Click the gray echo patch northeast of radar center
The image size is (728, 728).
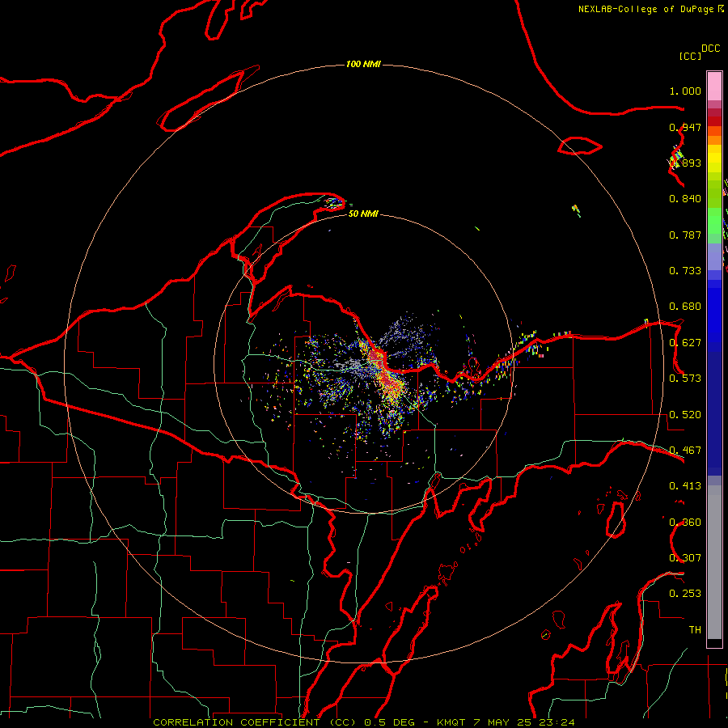(x=404, y=333)
